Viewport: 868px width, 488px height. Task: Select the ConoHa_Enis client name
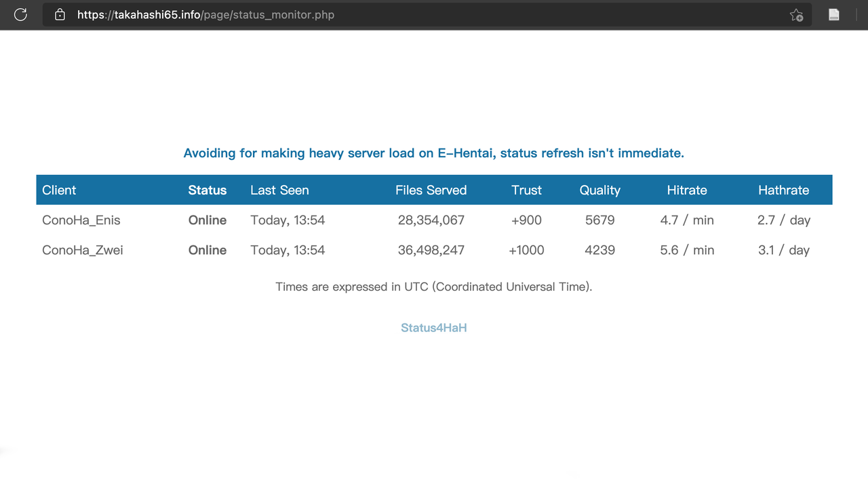(81, 220)
